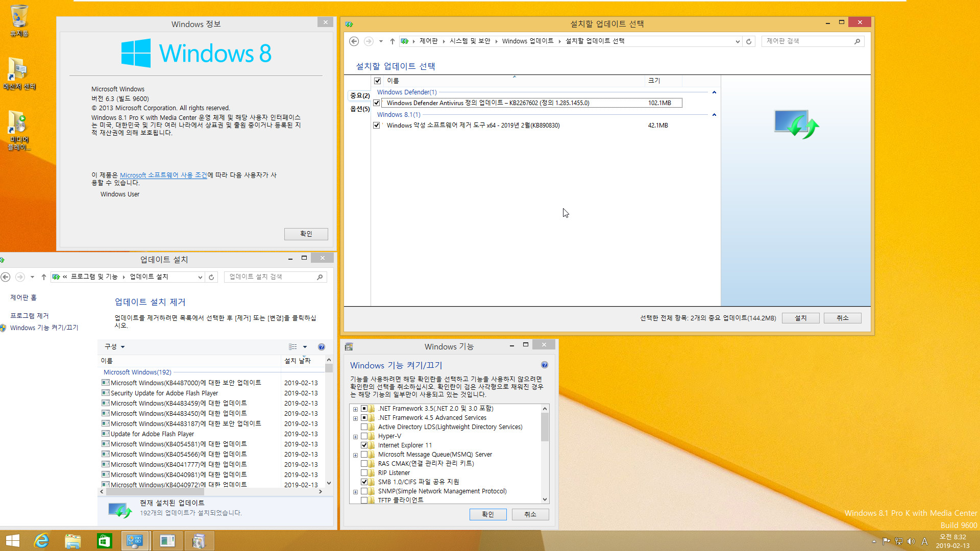The width and height of the screenshot is (980, 551).
Task: Toggle the select-all updates checkbox
Action: 378,81
